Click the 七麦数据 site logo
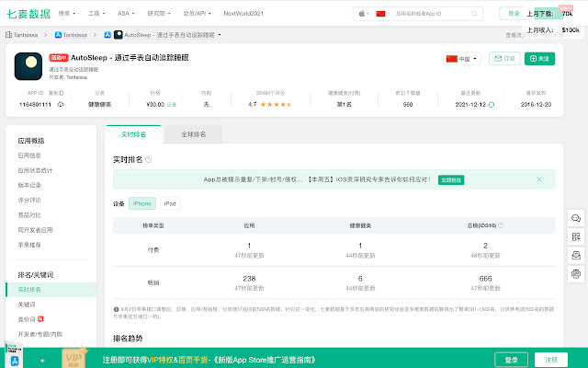Image resolution: width=588 pixels, height=368 pixels. point(28,14)
